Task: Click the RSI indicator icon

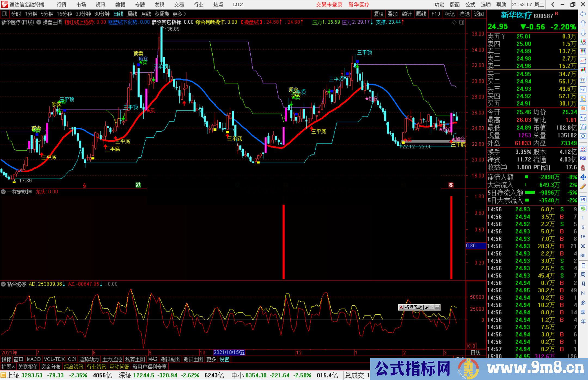Action: click(x=583, y=158)
